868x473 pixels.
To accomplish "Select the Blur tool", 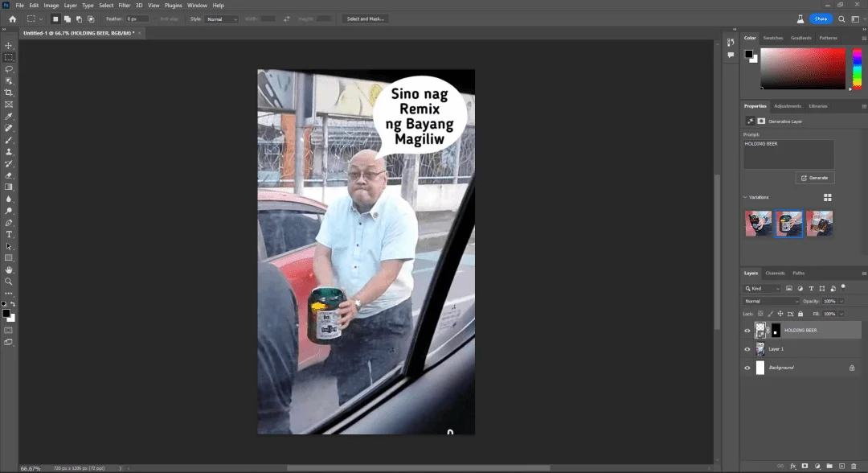I will coord(9,199).
